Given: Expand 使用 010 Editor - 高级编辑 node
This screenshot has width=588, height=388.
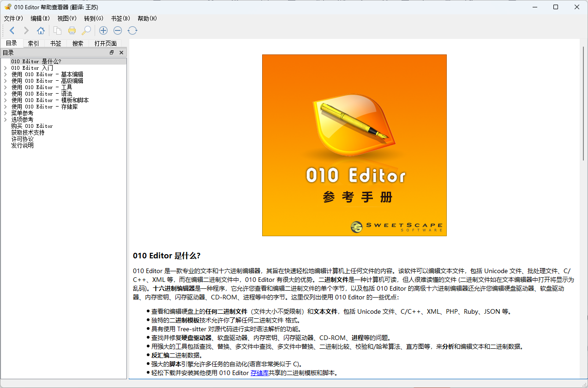Looking at the screenshot, I should (x=6, y=81).
